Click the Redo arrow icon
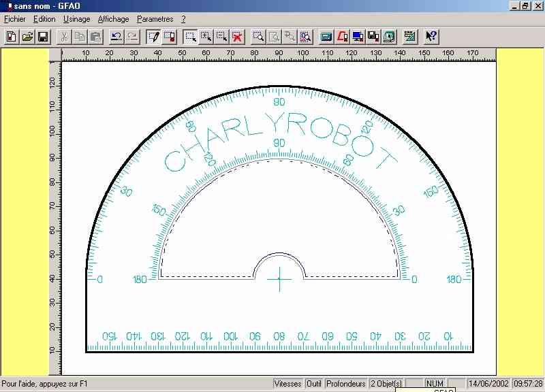 (x=132, y=37)
